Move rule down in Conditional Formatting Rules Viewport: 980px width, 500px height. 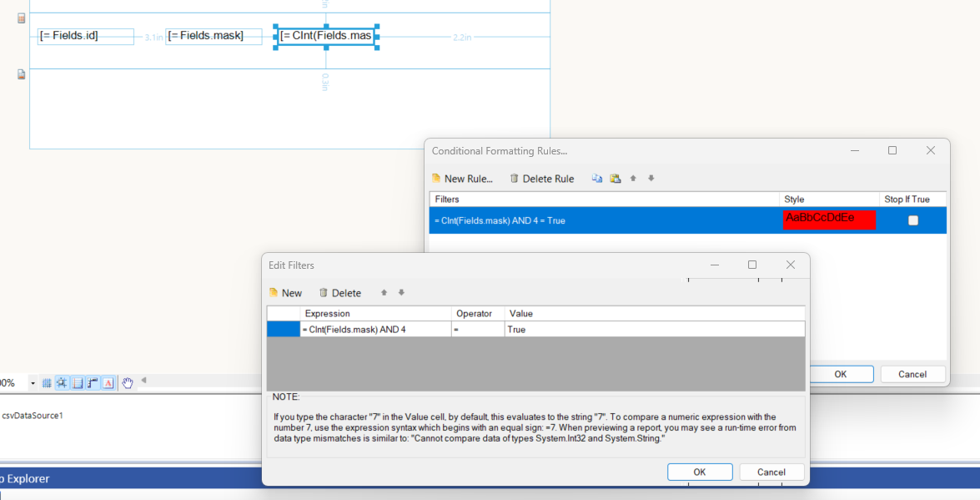tap(651, 179)
